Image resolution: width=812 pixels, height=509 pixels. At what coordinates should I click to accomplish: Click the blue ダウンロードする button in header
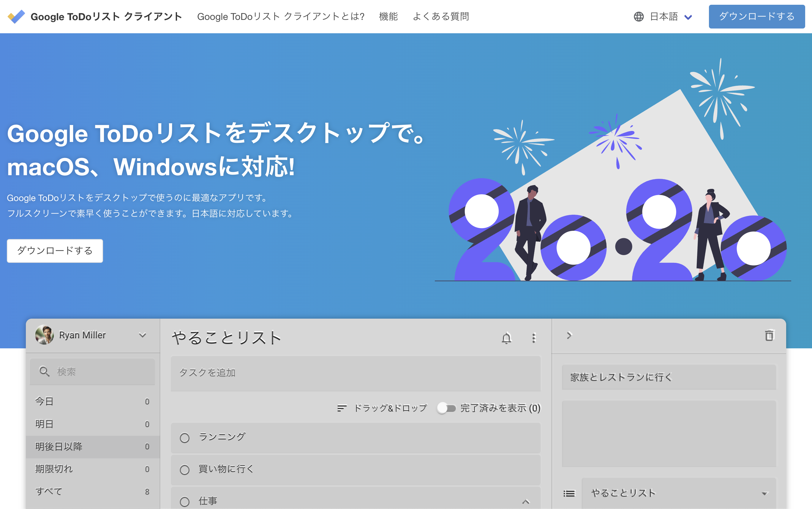click(x=756, y=17)
